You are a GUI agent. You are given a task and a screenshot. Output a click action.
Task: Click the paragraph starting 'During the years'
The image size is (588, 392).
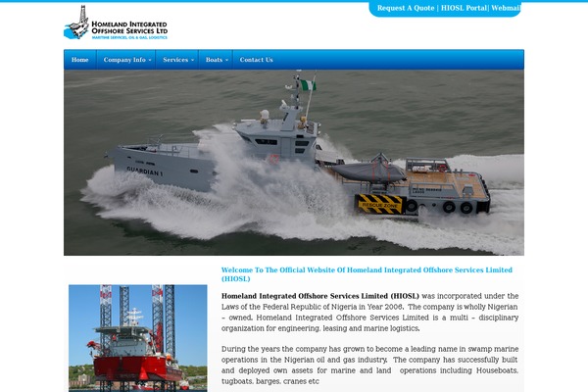point(369,365)
